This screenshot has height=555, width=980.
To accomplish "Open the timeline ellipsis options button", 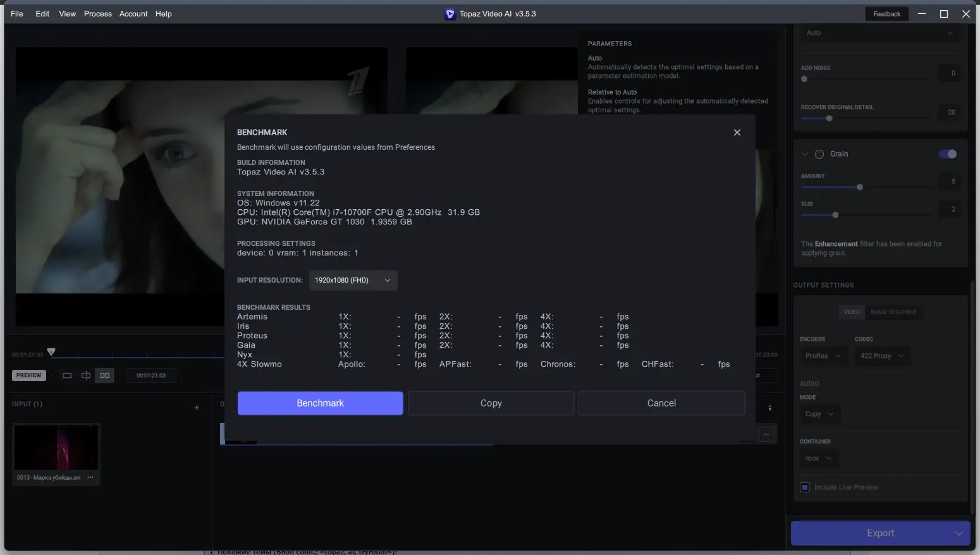I will [x=766, y=434].
